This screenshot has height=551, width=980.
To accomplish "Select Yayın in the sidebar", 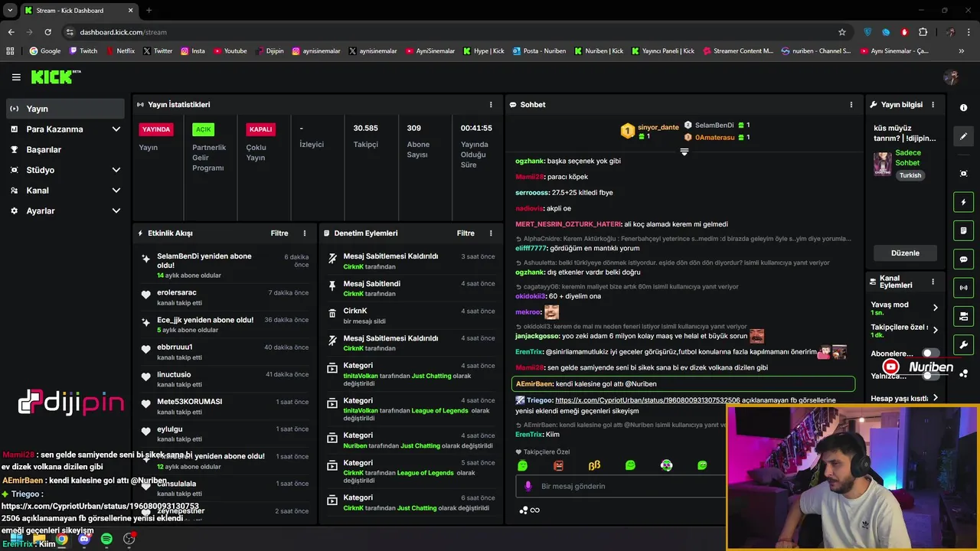I will [x=65, y=109].
